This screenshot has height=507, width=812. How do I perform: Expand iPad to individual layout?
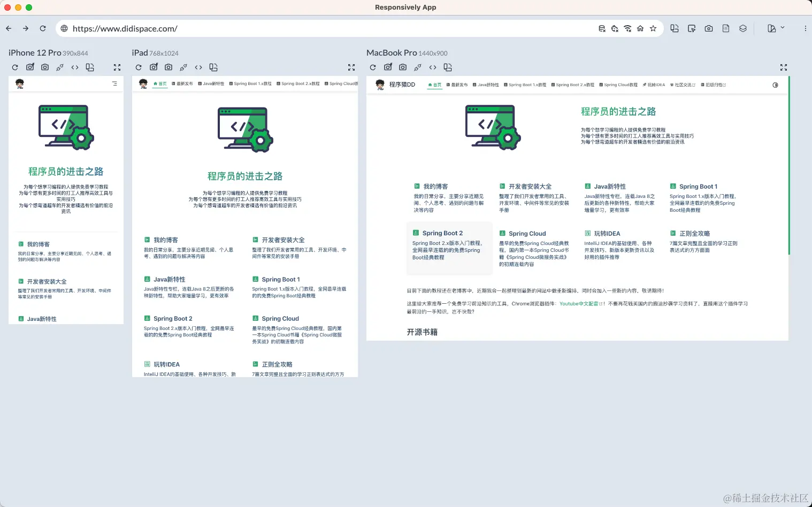pyautogui.click(x=351, y=67)
